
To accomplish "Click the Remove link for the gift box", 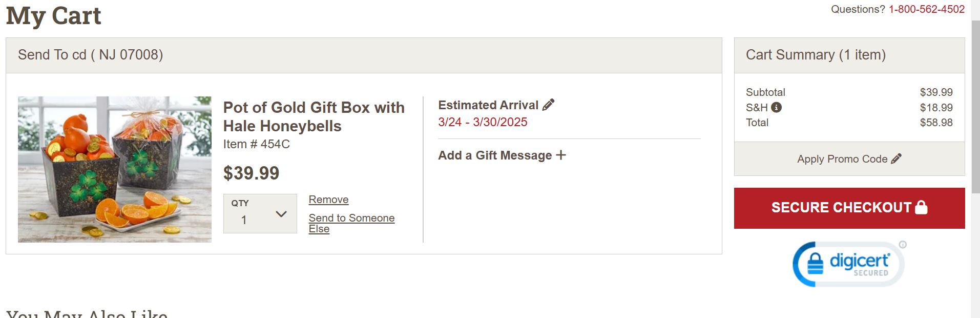I will pyautogui.click(x=328, y=200).
